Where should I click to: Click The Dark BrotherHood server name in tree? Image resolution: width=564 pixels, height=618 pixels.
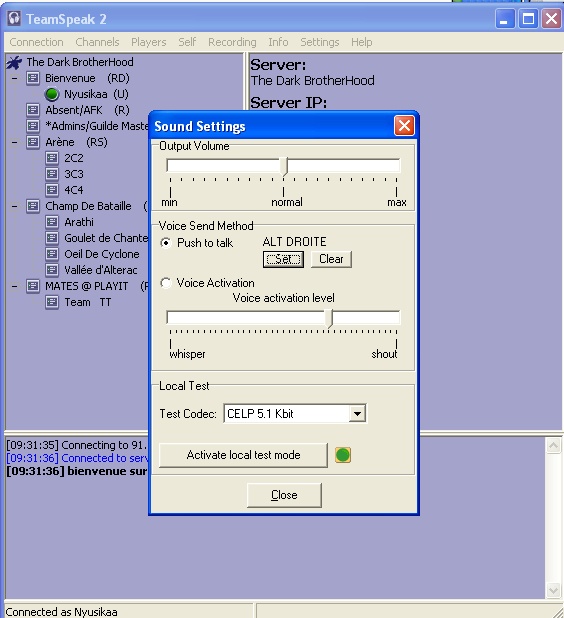(80, 62)
